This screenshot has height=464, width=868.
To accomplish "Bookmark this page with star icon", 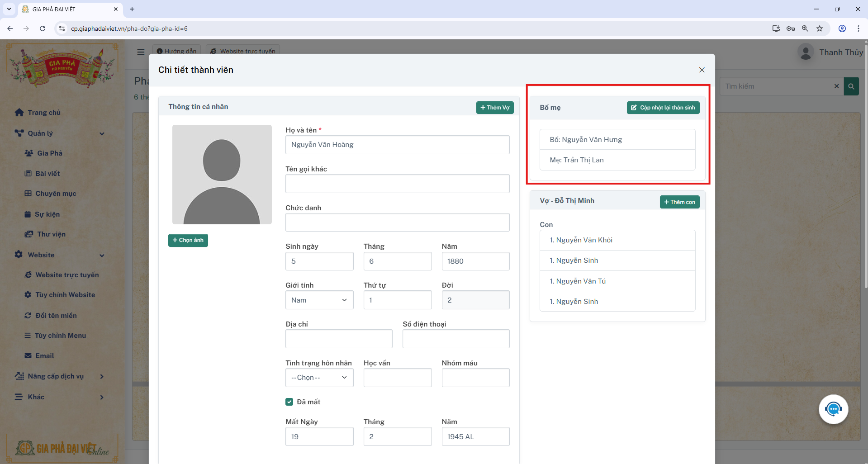I will tap(820, 28).
